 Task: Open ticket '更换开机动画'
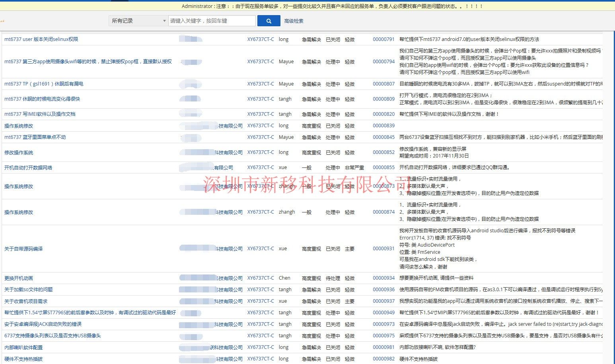pos(19,278)
